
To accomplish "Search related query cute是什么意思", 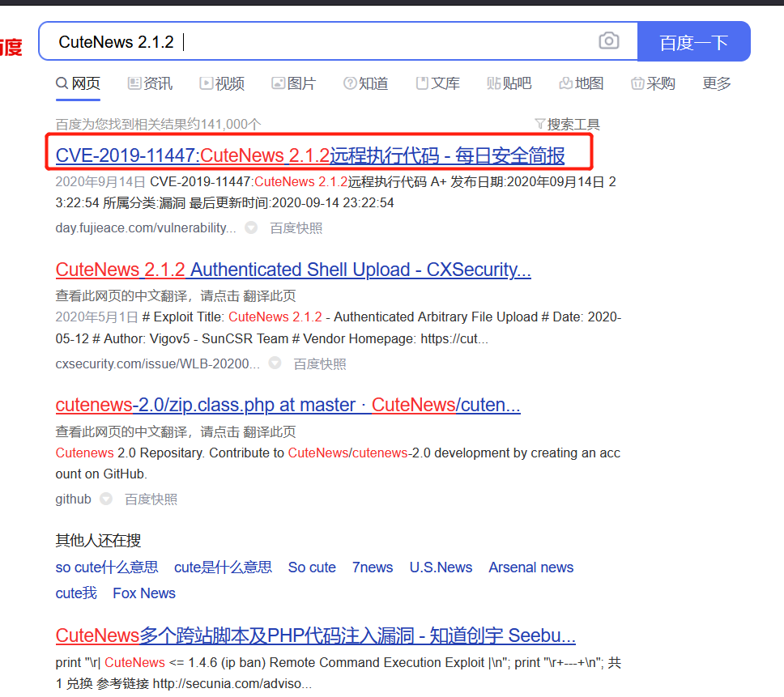I will tap(223, 567).
